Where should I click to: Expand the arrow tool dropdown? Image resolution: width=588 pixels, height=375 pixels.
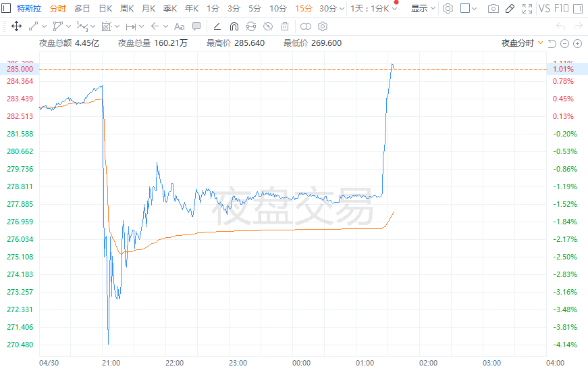pyautogui.click(x=165, y=26)
